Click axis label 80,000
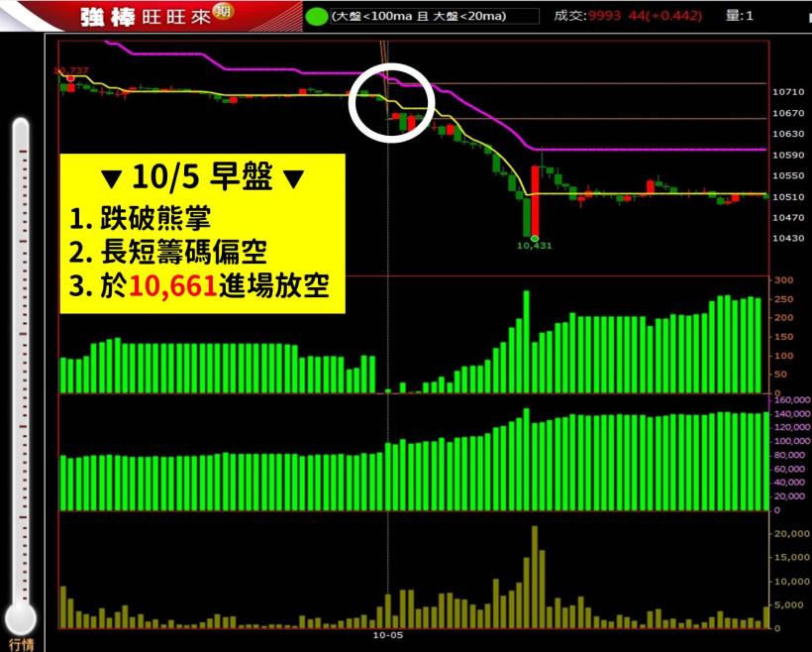The image size is (812, 652). [x=789, y=455]
